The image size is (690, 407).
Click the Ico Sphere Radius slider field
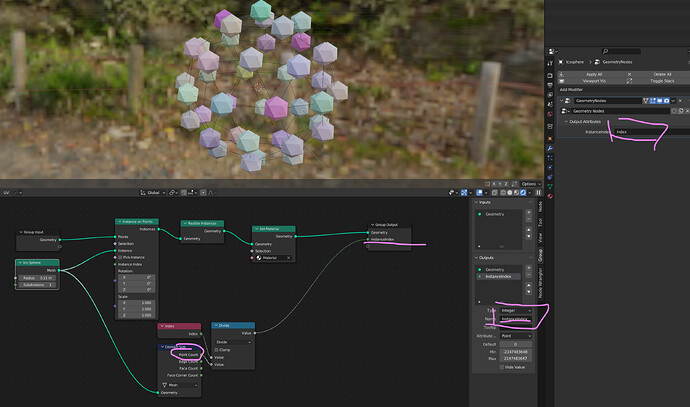tap(37, 278)
